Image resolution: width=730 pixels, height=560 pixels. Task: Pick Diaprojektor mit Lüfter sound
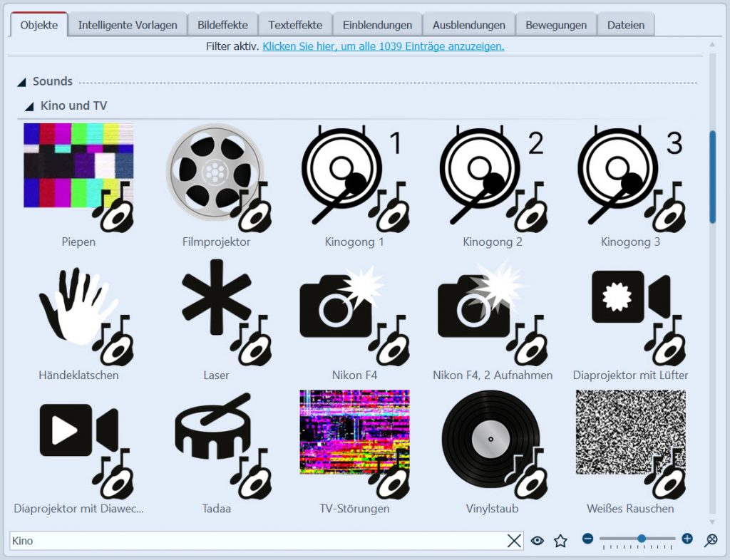pyautogui.click(x=630, y=310)
